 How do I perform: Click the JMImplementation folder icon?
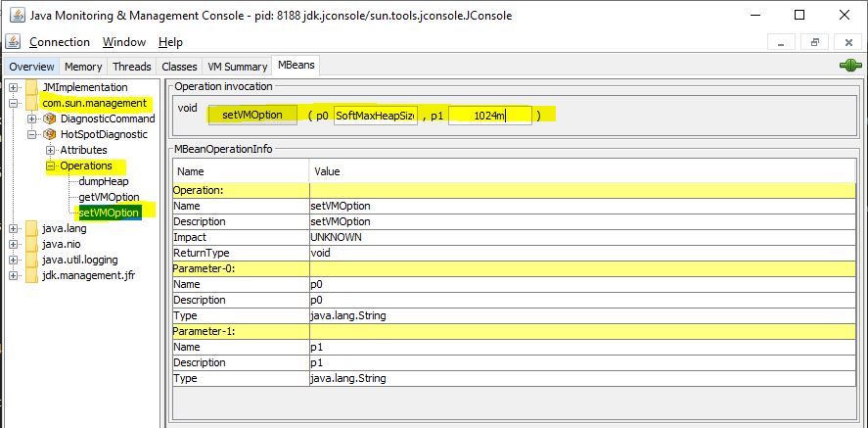(31, 87)
